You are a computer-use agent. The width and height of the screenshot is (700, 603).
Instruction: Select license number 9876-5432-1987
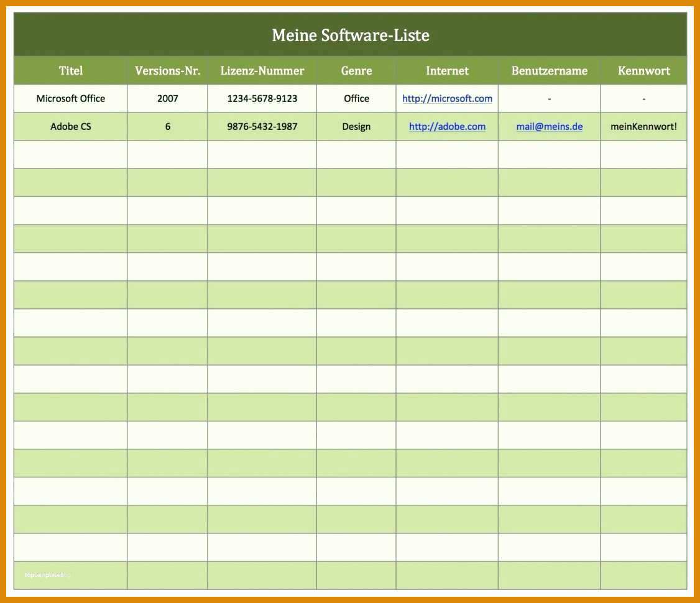[x=262, y=127]
